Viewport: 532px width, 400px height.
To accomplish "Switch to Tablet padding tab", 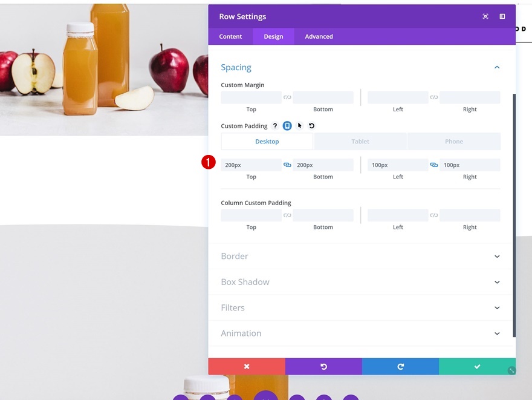I will pos(360,142).
